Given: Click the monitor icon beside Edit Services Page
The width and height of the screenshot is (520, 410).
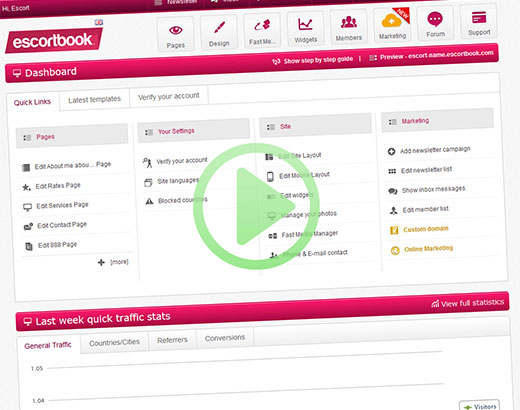Looking at the screenshot, I should click(27, 207).
